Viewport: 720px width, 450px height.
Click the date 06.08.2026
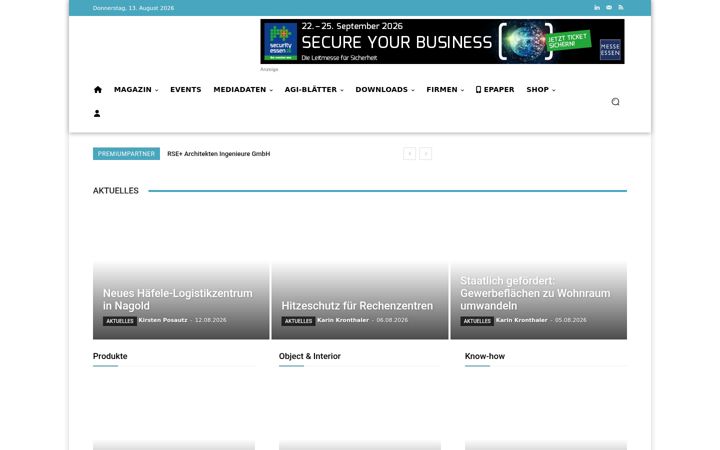pyautogui.click(x=392, y=320)
